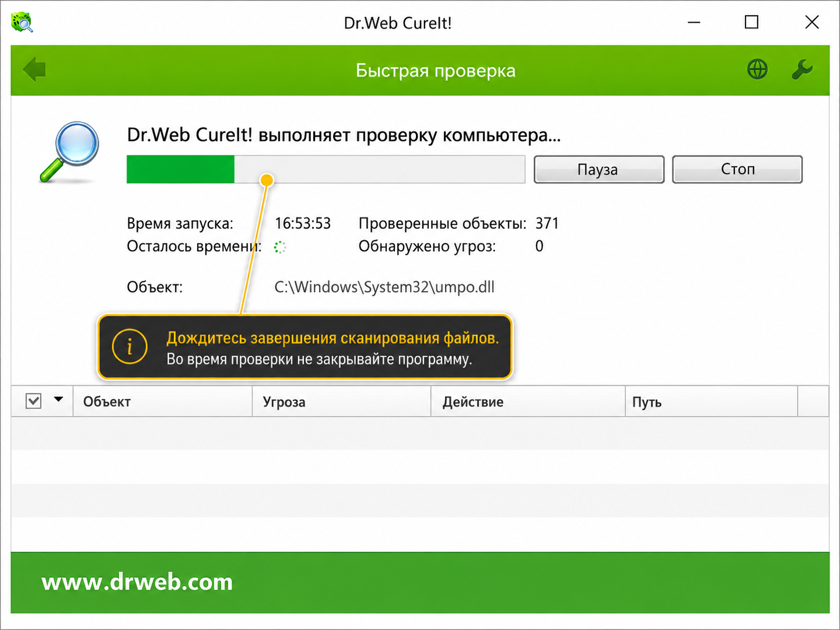Screen dimensions: 840x630
Task: Close the Dr.Web CureIt! window
Action: (812, 23)
